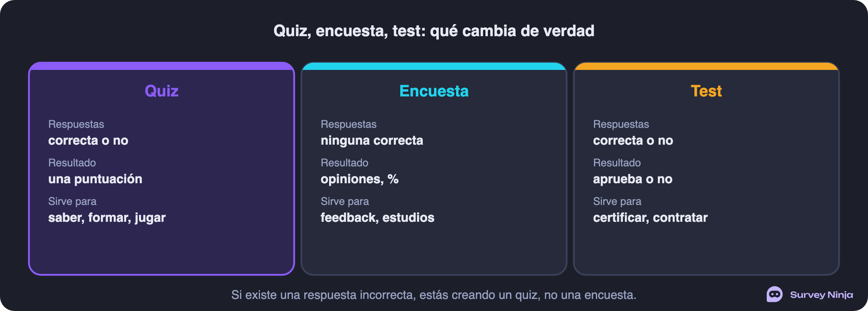The image size is (868, 311).
Task: Select the purple Quiz heading
Action: tap(162, 91)
